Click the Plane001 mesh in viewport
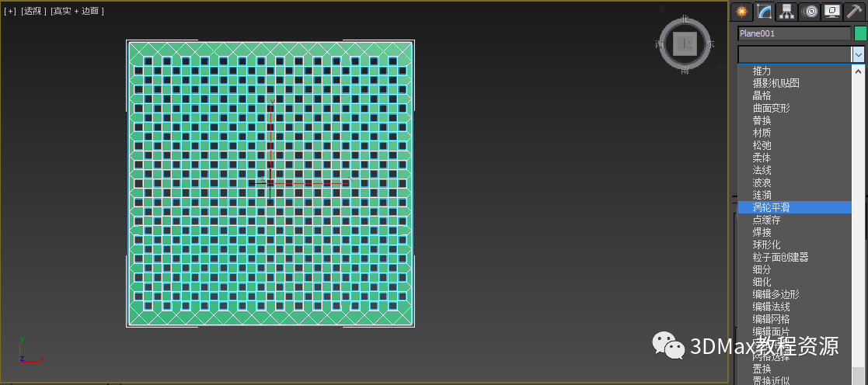The height and width of the screenshot is (385, 868). coord(270,183)
